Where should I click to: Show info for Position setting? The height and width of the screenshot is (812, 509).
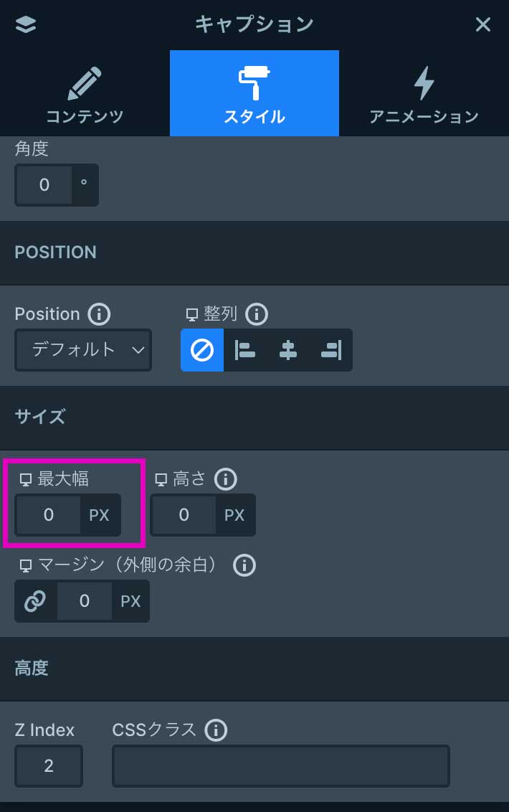99,314
